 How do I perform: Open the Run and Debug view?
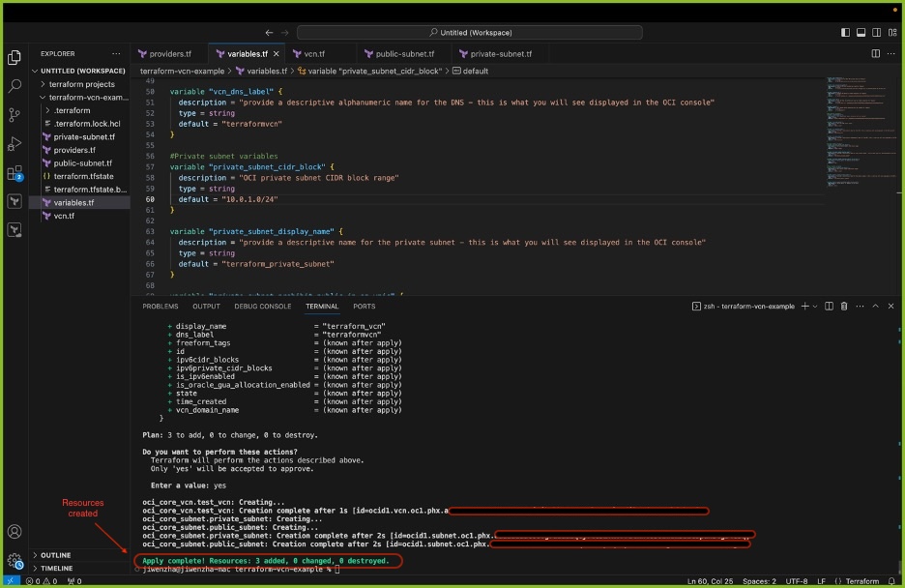coord(15,143)
